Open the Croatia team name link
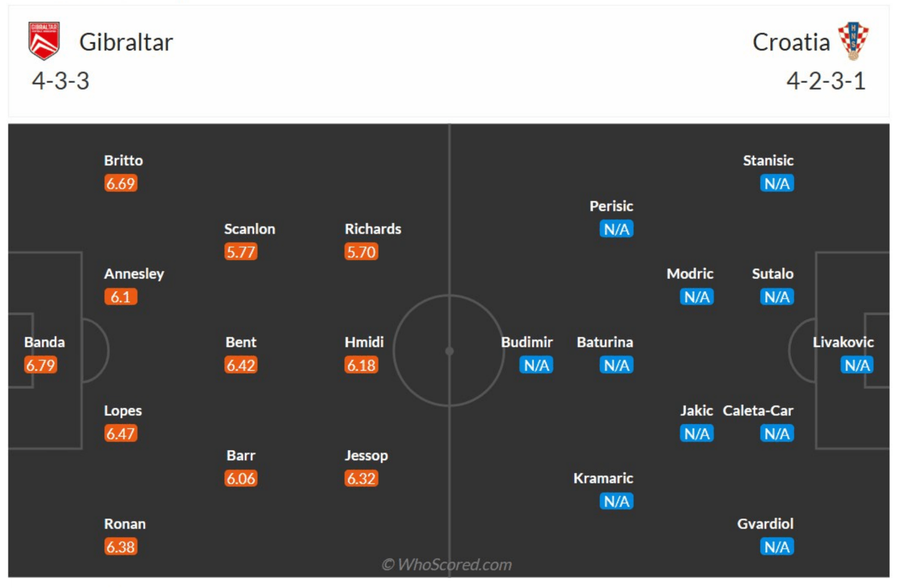The width and height of the screenshot is (904, 588). point(791,42)
